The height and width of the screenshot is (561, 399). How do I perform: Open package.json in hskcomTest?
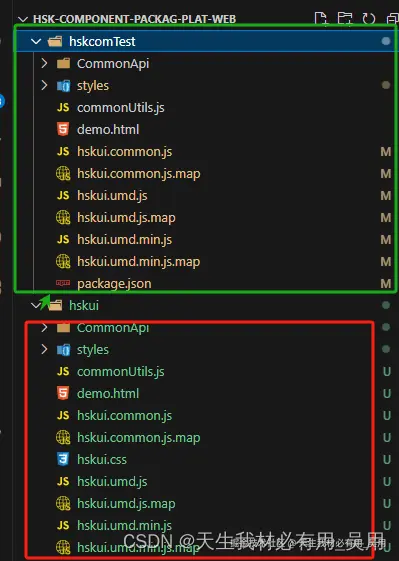pos(114,284)
